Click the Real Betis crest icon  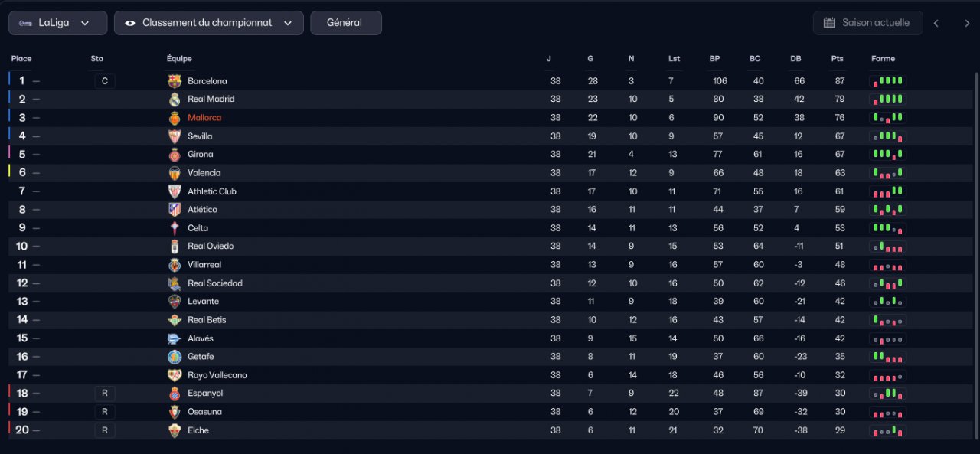tap(175, 320)
